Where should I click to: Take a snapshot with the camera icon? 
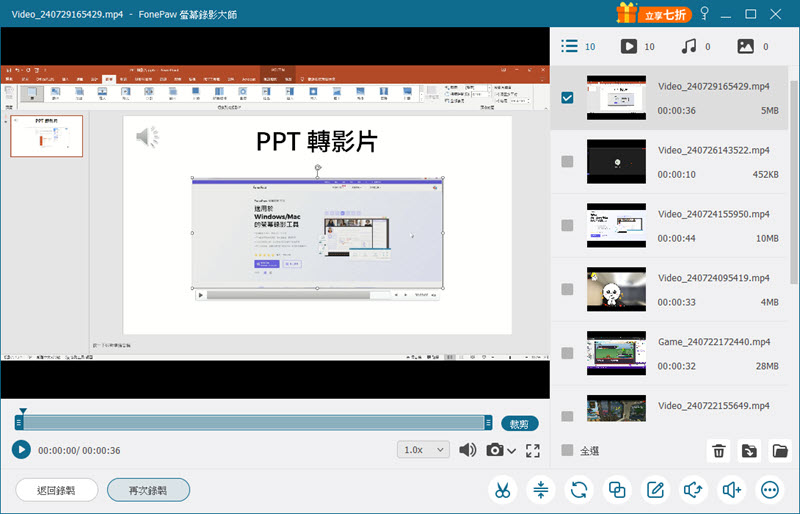click(494, 450)
